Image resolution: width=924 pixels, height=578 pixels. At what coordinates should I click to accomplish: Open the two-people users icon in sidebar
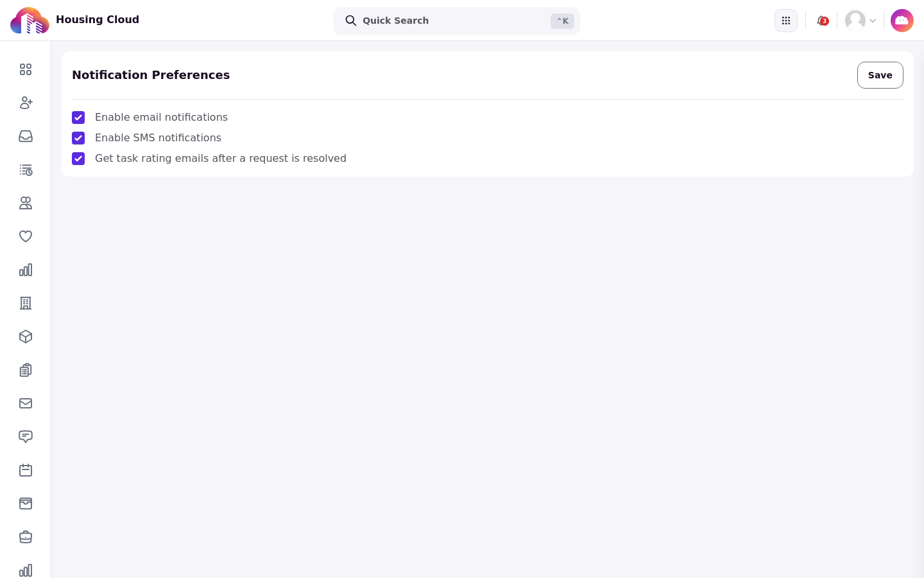(26, 203)
